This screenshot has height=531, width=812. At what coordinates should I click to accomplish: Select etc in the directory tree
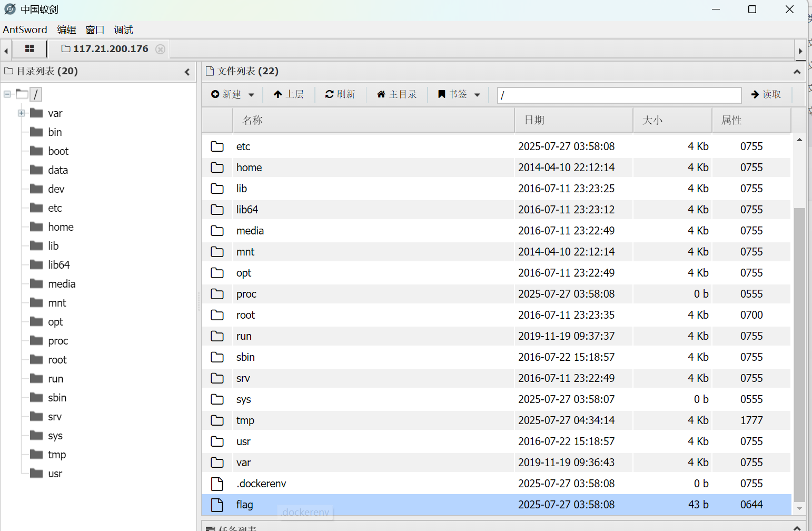pos(55,208)
